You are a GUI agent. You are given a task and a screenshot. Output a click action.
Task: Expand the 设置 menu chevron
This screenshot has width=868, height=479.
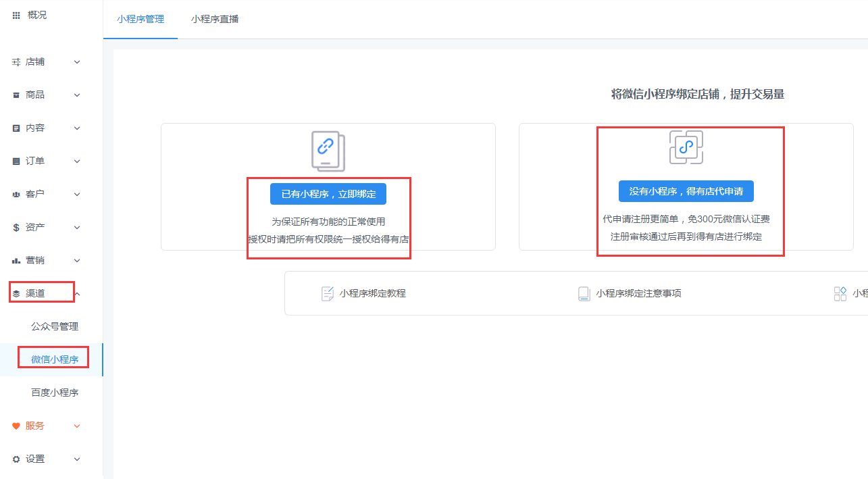click(77, 459)
